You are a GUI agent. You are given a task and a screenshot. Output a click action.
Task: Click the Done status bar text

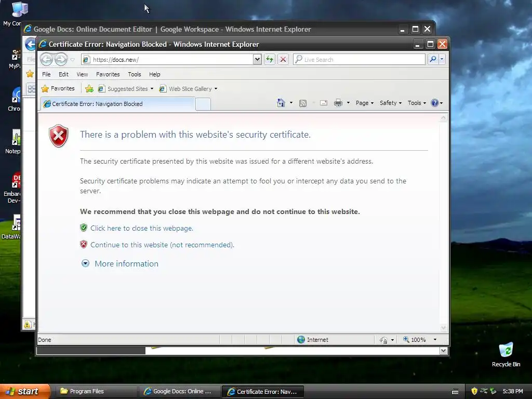(x=45, y=340)
